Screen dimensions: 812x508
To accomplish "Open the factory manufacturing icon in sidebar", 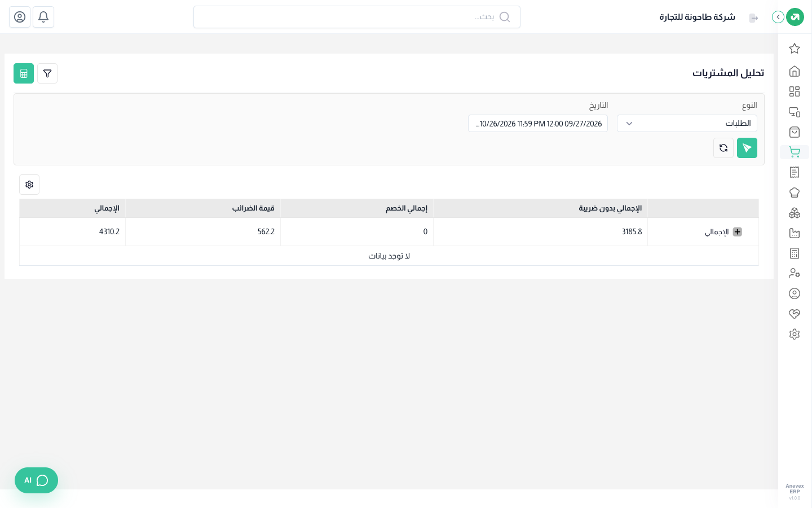I will click(795, 233).
